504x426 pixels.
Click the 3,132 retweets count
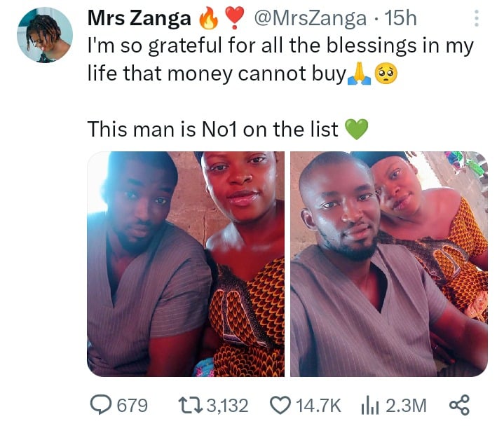click(x=228, y=404)
